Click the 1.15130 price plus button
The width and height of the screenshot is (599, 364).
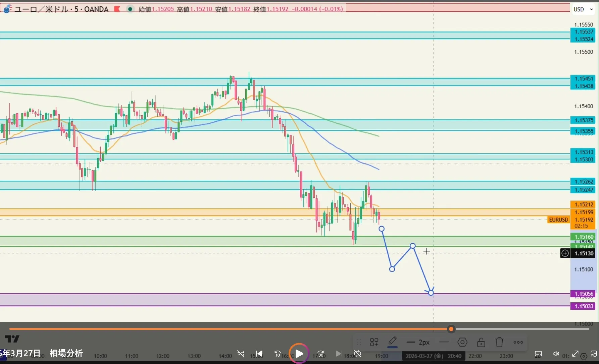pos(565,253)
